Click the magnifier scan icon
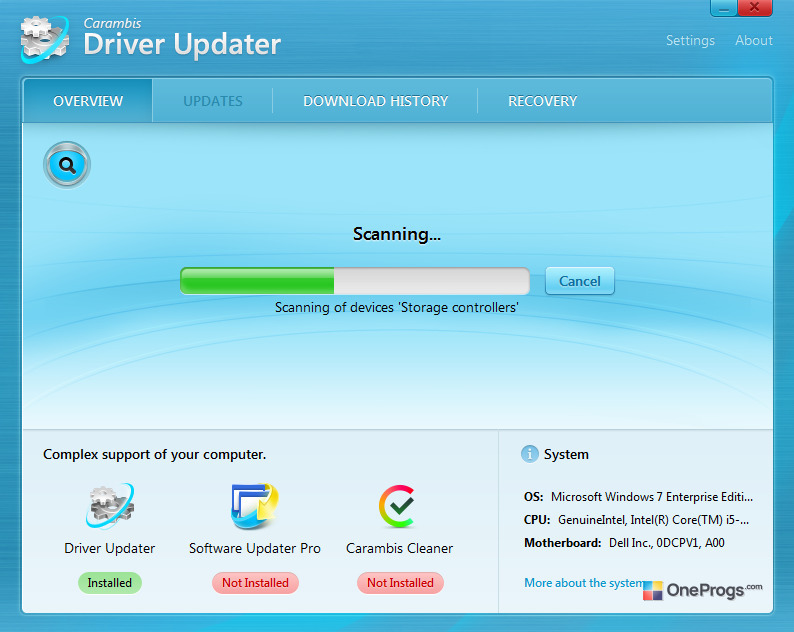The width and height of the screenshot is (794, 632). [x=67, y=165]
